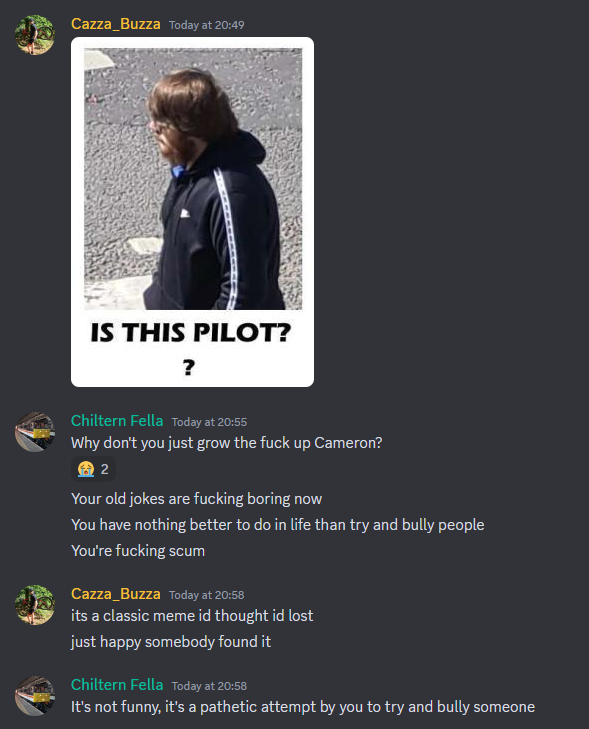
Task: Select message 'Why don't you just grow...'
Action: (226, 443)
